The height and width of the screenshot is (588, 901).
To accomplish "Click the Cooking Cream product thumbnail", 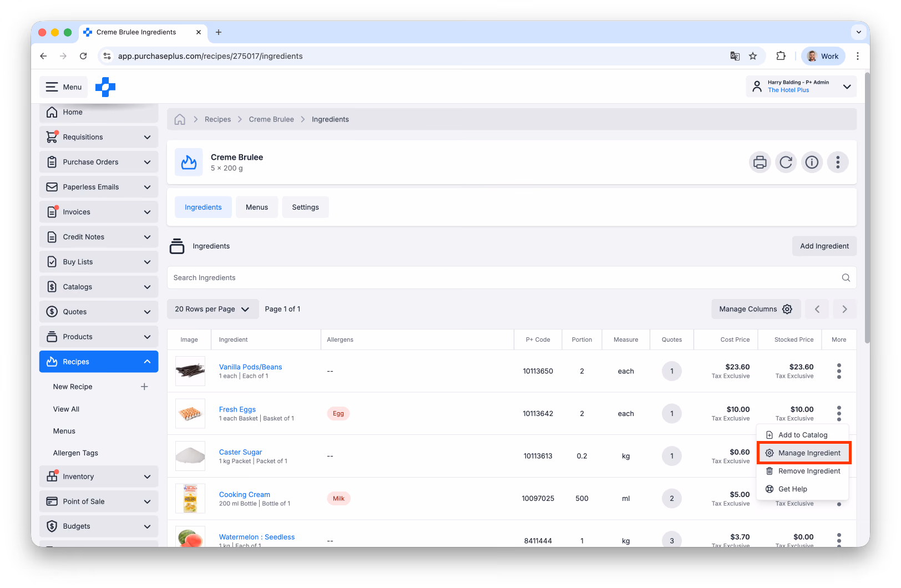I will 190,499.
